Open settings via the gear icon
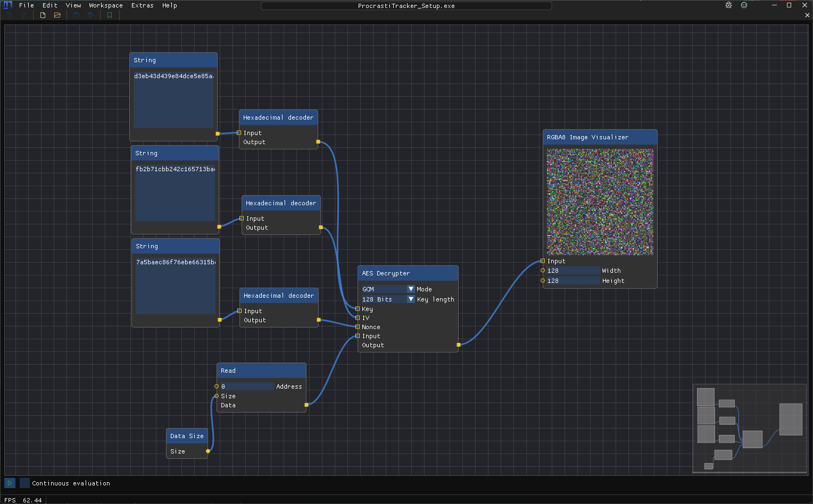813x504 pixels. pyautogui.click(x=728, y=5)
